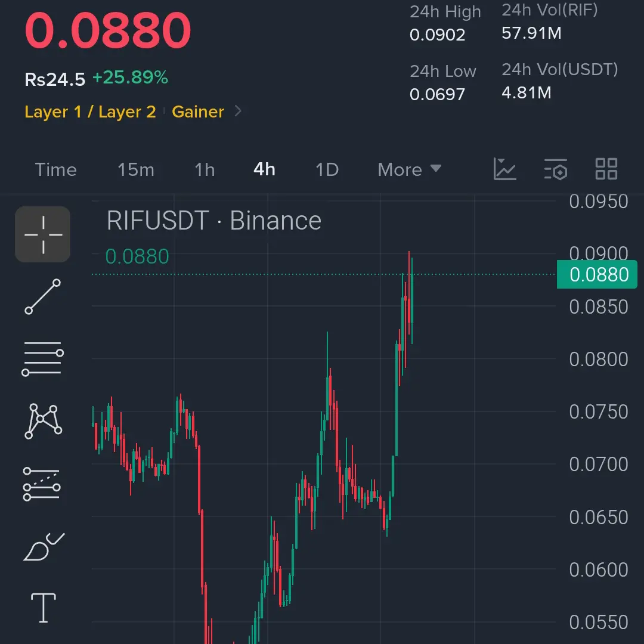This screenshot has height=644, width=644.
Task: Click the 0.0600 price axis label
Action: click(599, 570)
